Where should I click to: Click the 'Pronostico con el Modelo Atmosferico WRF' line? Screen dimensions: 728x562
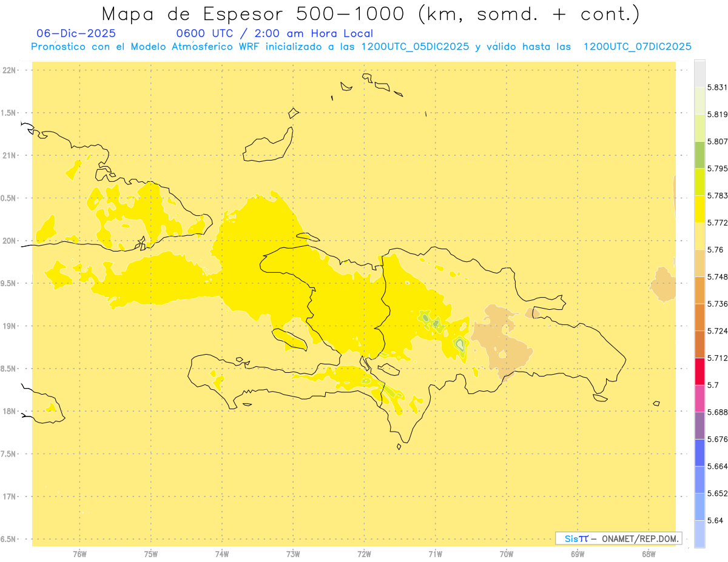click(x=361, y=47)
